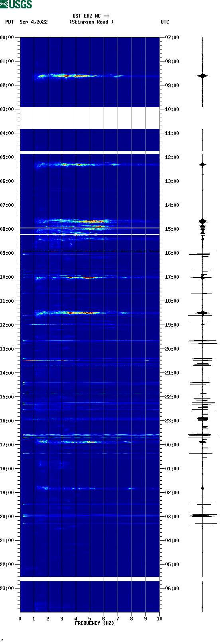Click the white data gap after 03:00 PDT
Viewport: 220px width, 644px height.
[90, 118]
